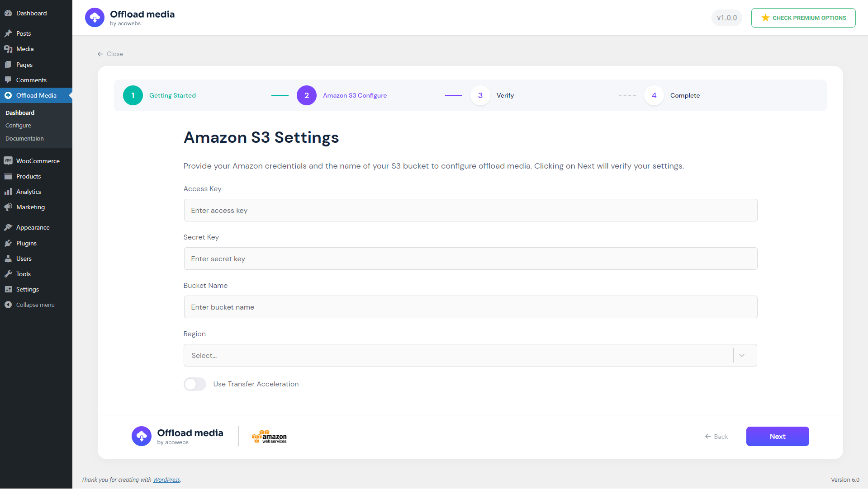Click the Tools wrench icon

tap(8, 274)
